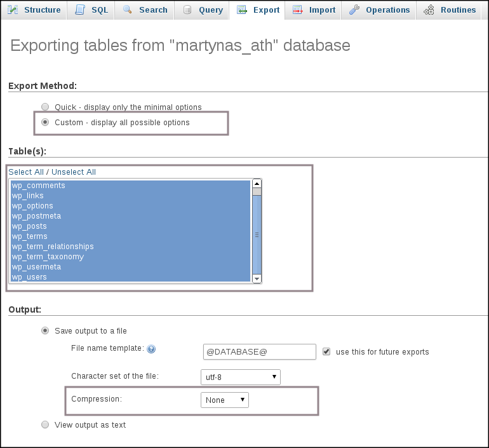Choose 'View output as text' option
The image size is (489, 448).
click(x=44, y=424)
